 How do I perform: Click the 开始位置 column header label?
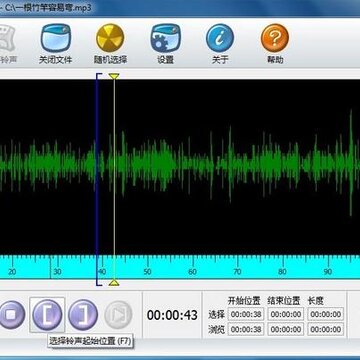coord(244,301)
